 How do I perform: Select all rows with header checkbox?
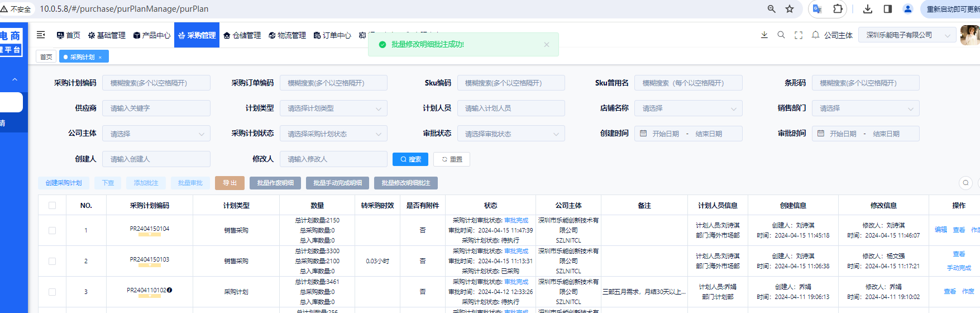point(52,206)
